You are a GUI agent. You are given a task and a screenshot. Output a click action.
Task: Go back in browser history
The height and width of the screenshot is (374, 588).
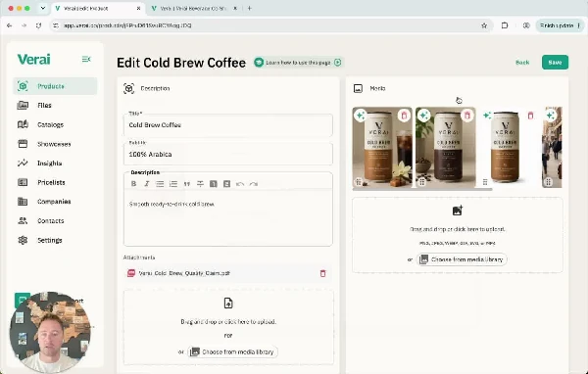(10, 25)
